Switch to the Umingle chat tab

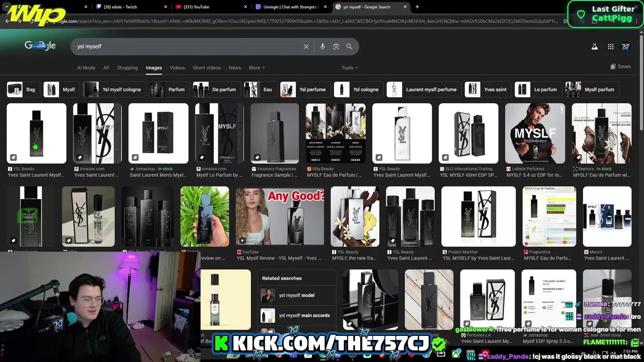tap(291, 7)
